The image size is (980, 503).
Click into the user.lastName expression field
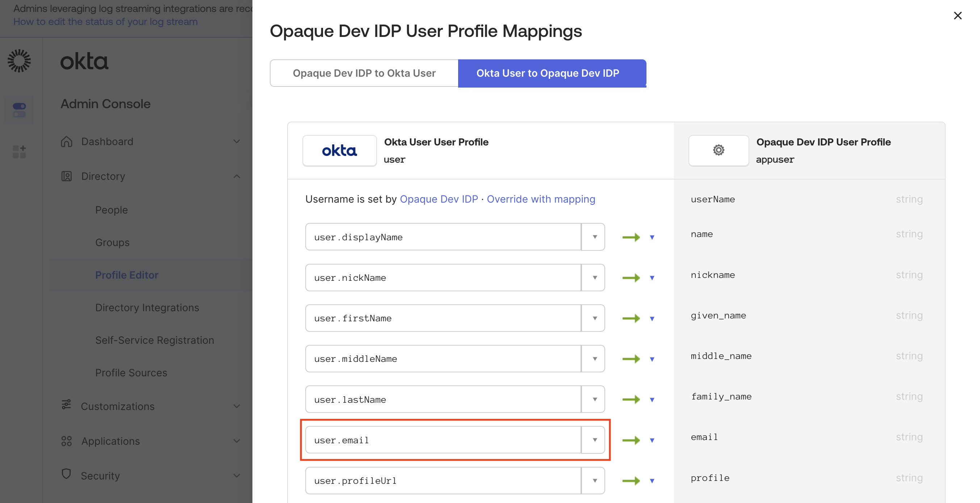tap(443, 400)
